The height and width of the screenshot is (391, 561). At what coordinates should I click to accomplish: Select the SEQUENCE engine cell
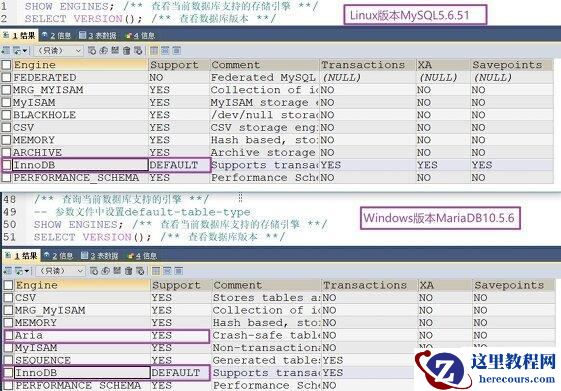point(82,360)
